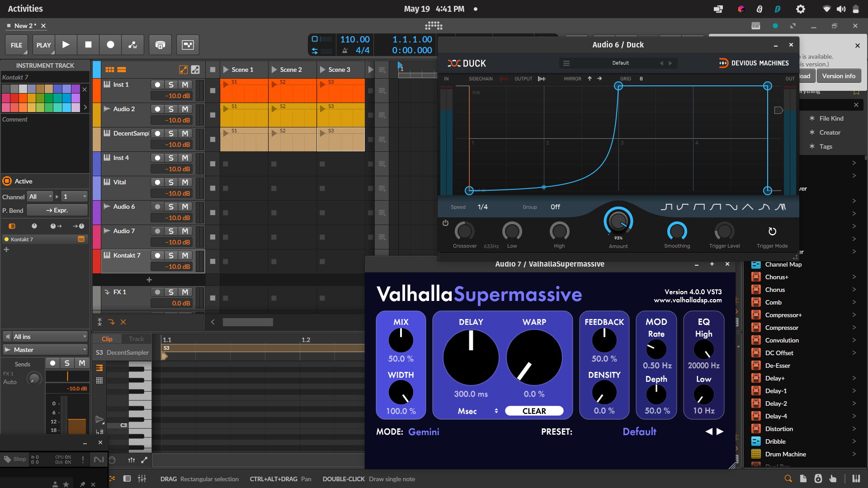Select the Convolution device in the browser
This screenshot has height=488, width=868.
(x=782, y=340)
